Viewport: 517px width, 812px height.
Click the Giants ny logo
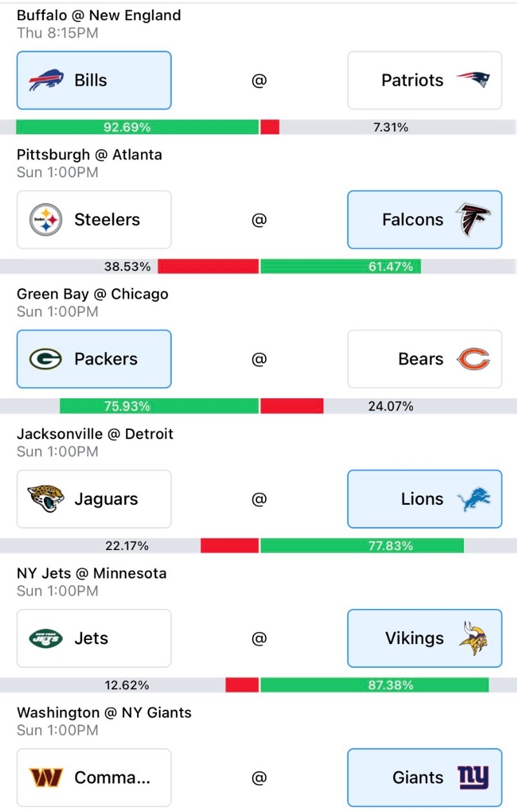click(x=473, y=778)
